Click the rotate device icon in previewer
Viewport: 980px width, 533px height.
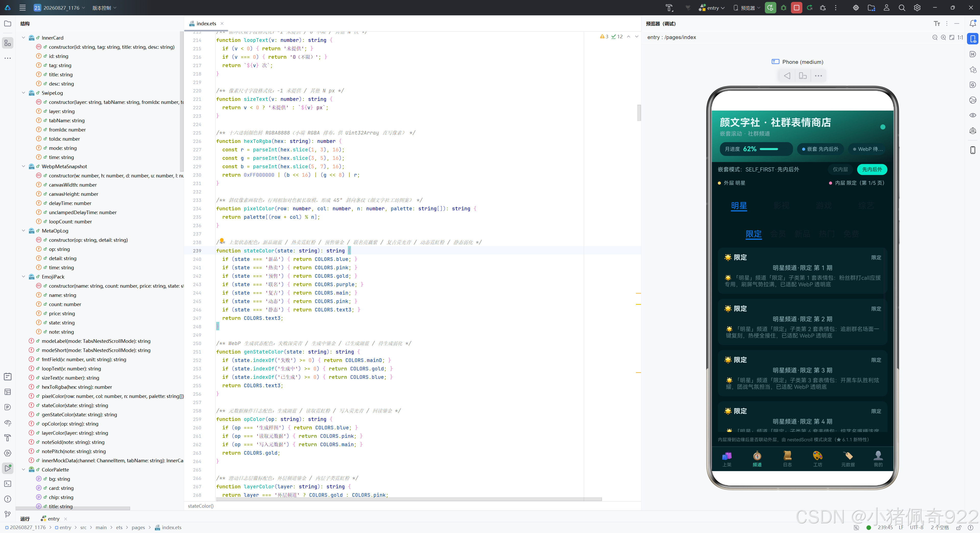[803, 76]
